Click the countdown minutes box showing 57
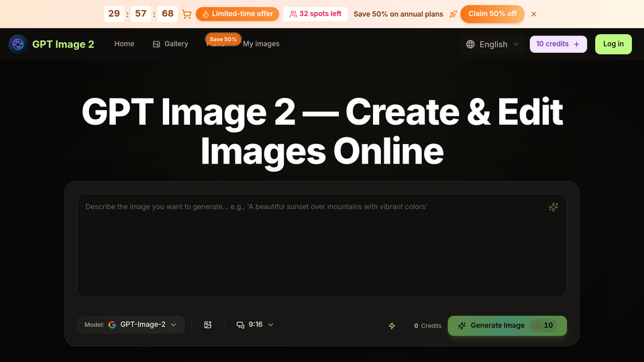Image resolution: width=644 pixels, height=362 pixels. tap(141, 14)
